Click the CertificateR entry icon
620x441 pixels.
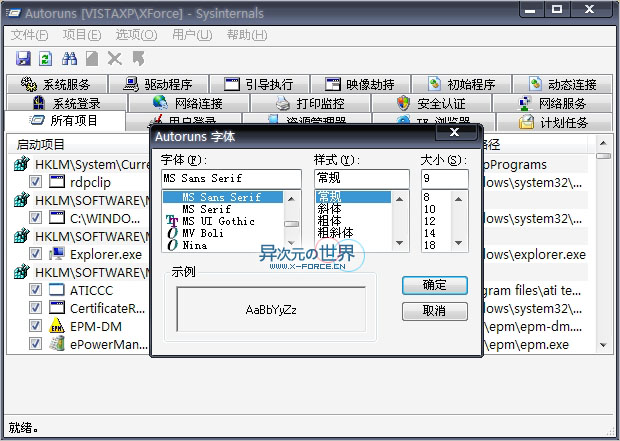[x=57, y=308]
